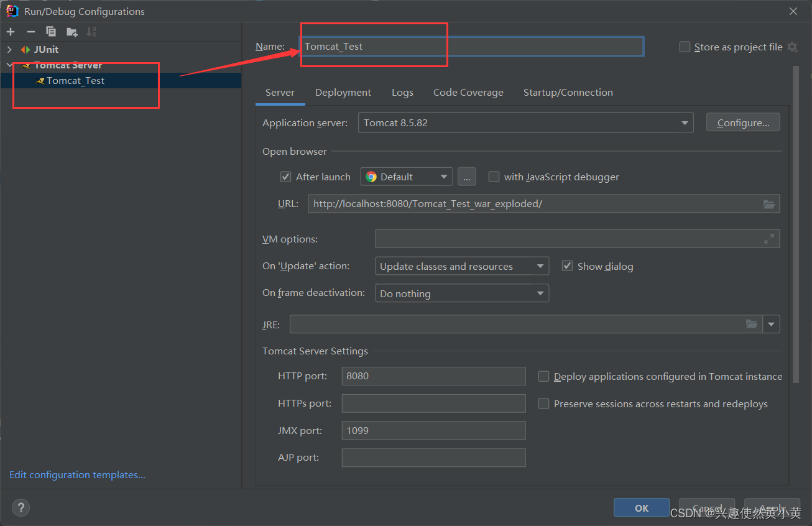Click the vertical scrollbar of settings panel

click(795, 224)
